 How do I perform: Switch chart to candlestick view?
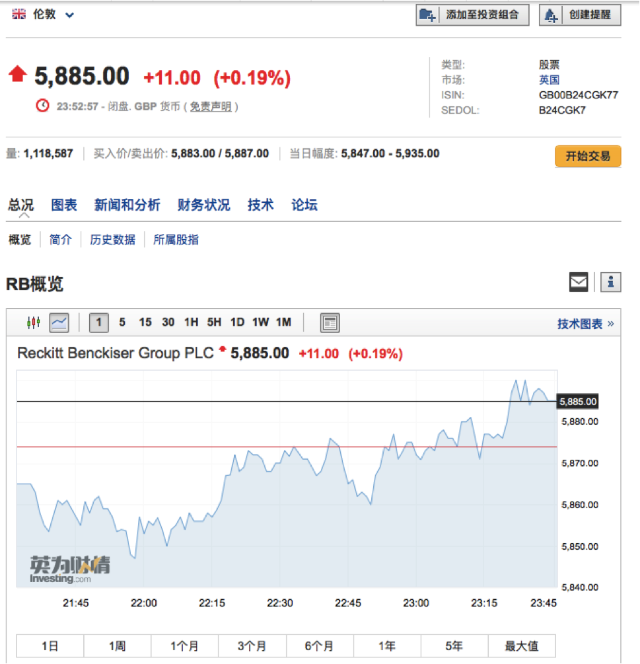click(33, 323)
